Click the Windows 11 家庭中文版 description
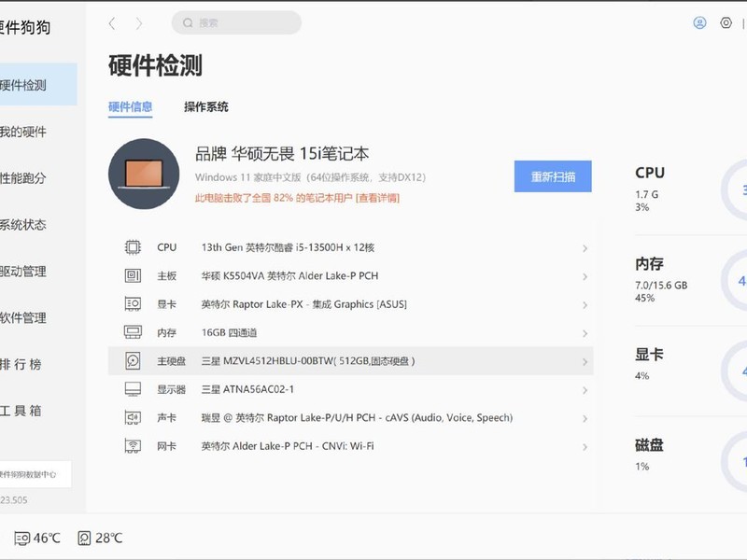 point(310,177)
